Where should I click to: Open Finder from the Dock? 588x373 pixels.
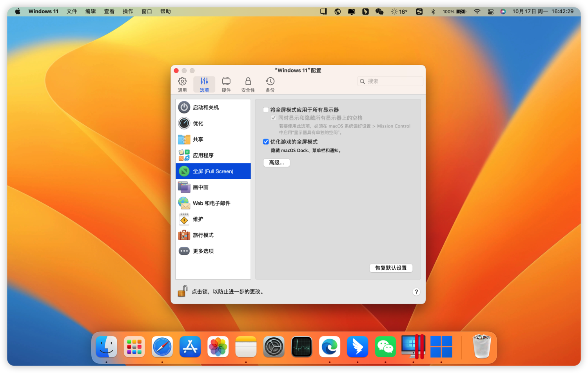coord(106,347)
